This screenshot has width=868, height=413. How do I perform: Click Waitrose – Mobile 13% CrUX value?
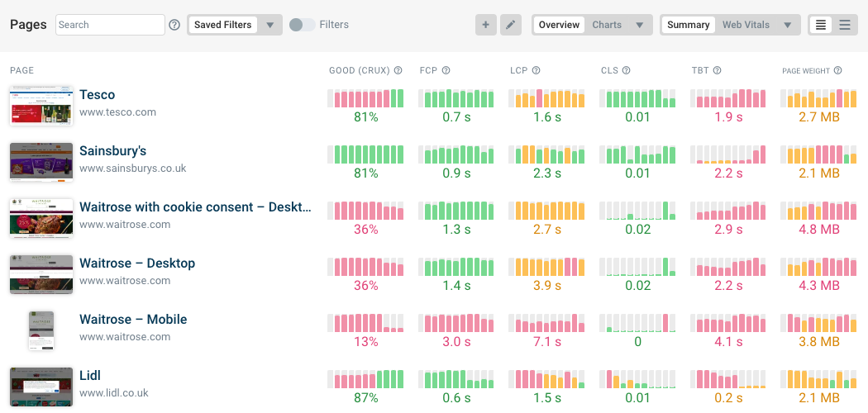365,342
